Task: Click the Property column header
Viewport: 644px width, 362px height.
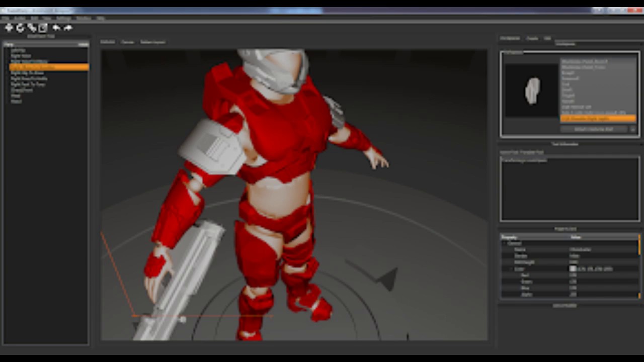Action: point(534,237)
